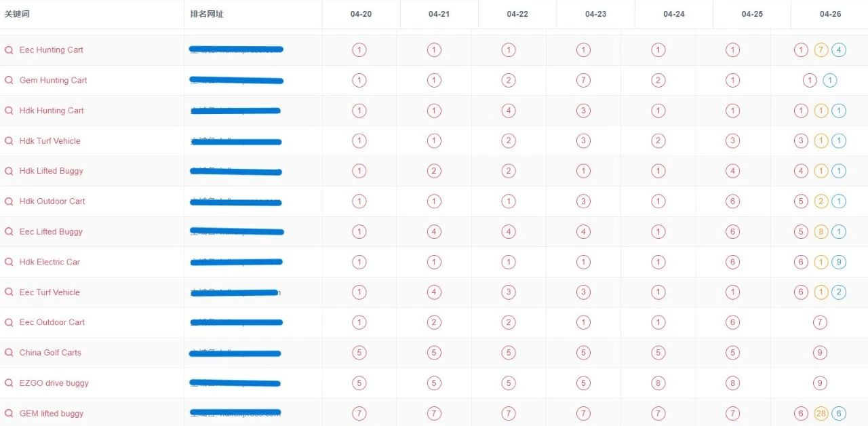Image resolution: width=868 pixels, height=426 pixels.
Task: Click the magnifier icon next to EZGO drive buggy
Action: 9,383
